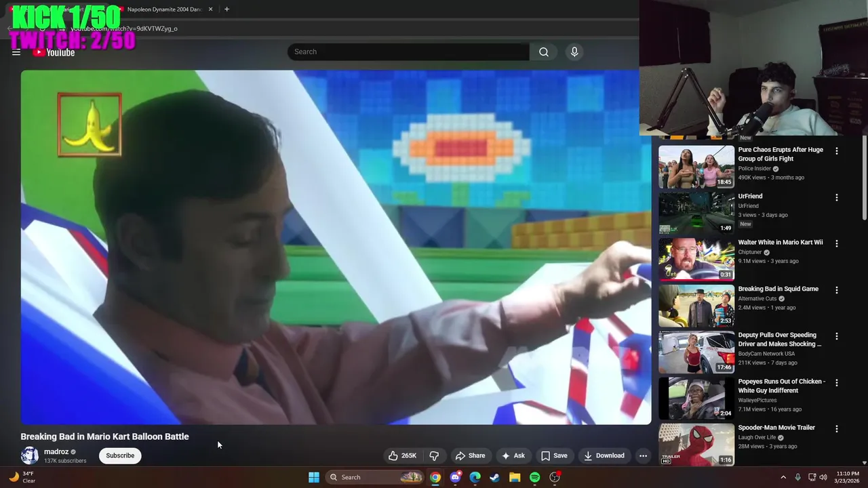Click the system tray microphone icon
The height and width of the screenshot is (488, 868).
[x=797, y=477]
